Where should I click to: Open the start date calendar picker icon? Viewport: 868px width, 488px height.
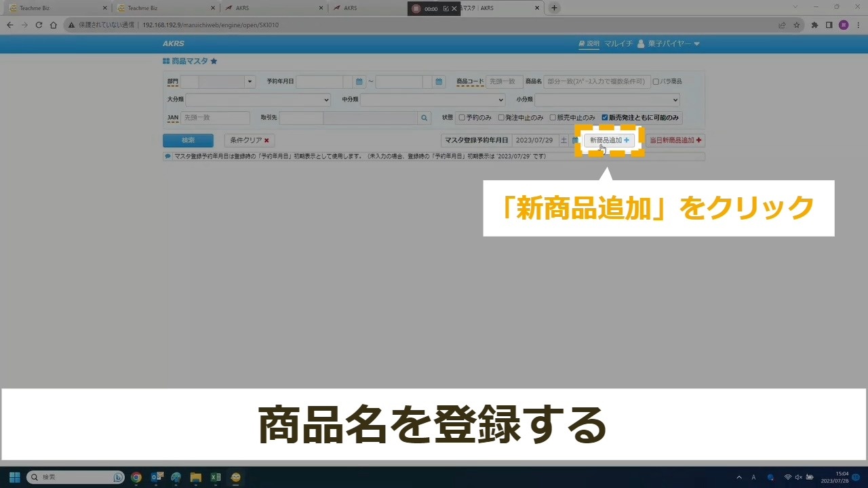point(359,81)
